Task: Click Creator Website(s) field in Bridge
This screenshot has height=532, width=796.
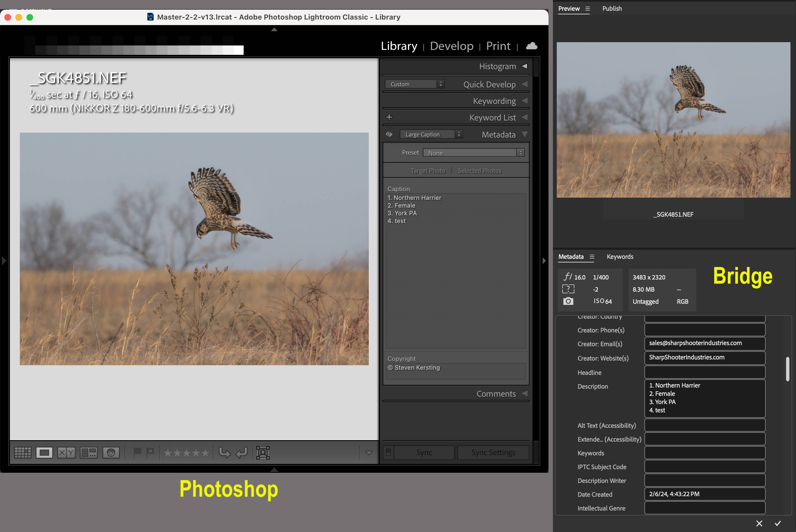Action: click(x=705, y=358)
